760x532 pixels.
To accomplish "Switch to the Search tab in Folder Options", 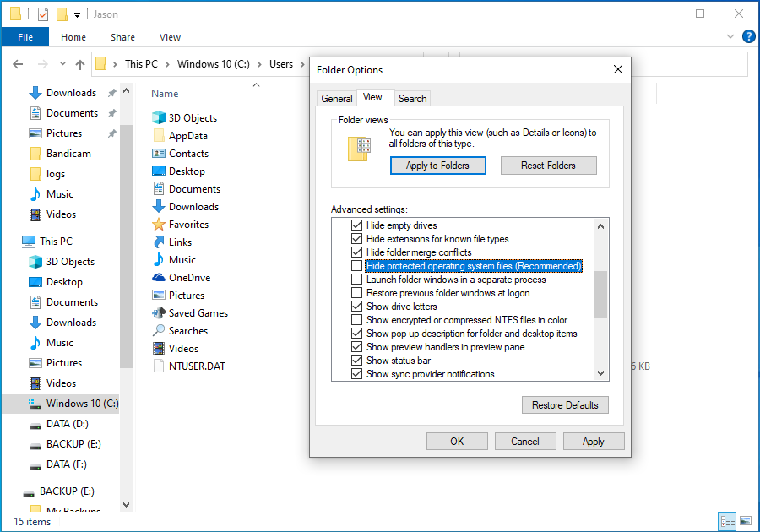I will pos(412,98).
